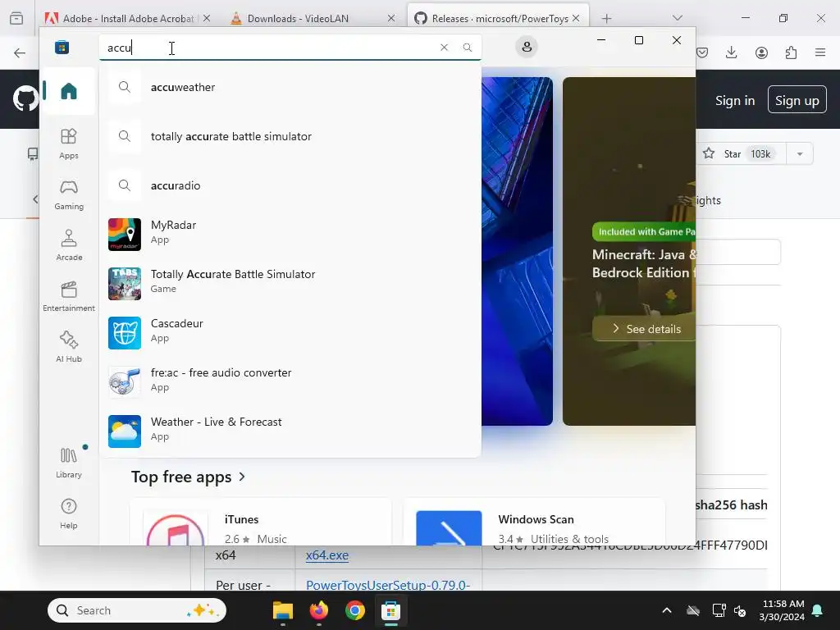This screenshot has height=630, width=840.
Task: Open Google Chrome from the taskbar
Action: coord(354,610)
